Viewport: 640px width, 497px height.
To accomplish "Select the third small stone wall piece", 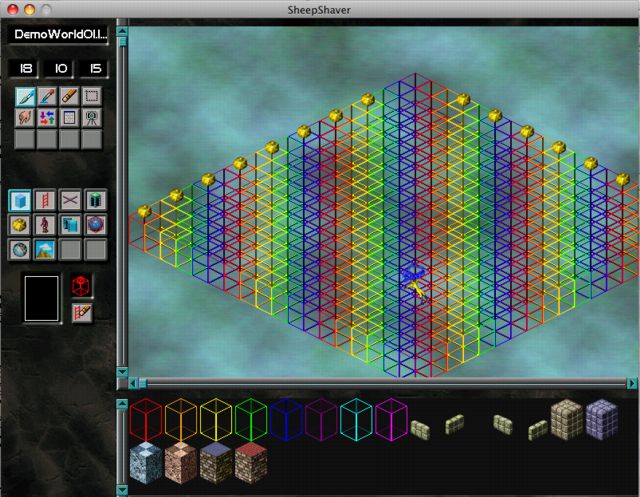I will (x=502, y=424).
